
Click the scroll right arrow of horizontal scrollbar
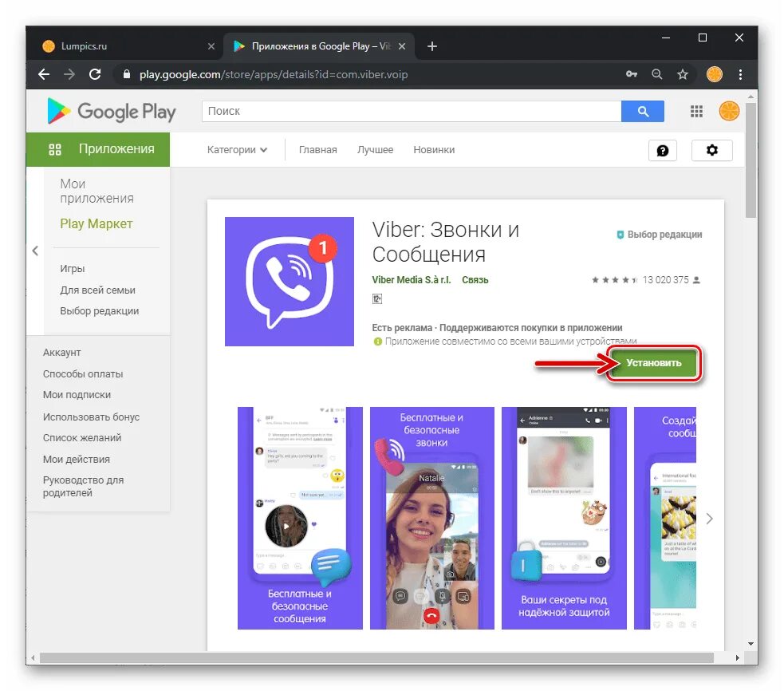[x=738, y=658]
